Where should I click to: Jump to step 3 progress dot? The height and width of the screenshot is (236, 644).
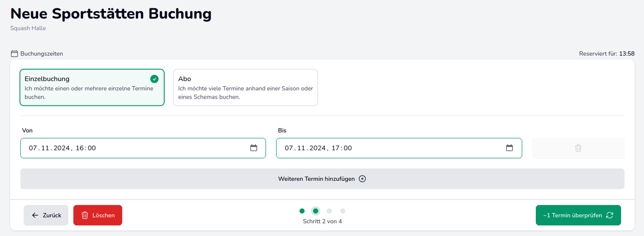coord(329,211)
